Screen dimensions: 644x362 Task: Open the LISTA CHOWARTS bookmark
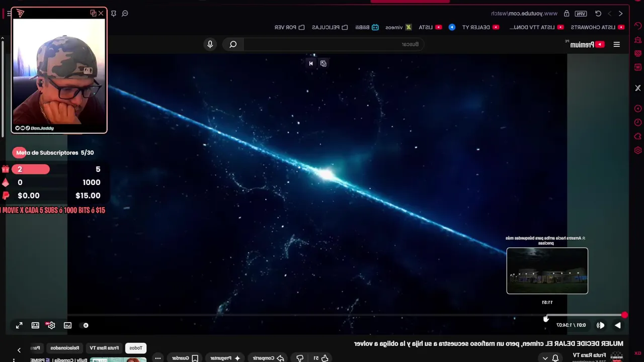click(597, 27)
